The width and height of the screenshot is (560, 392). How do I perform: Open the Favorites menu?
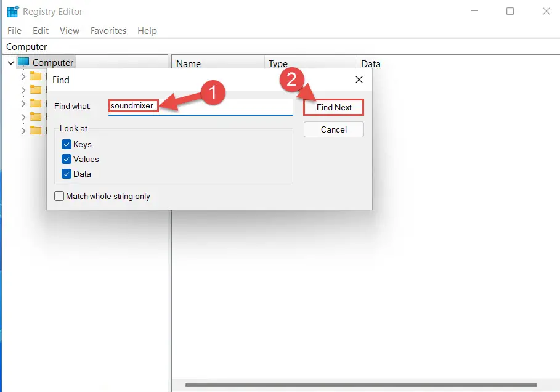[108, 31]
